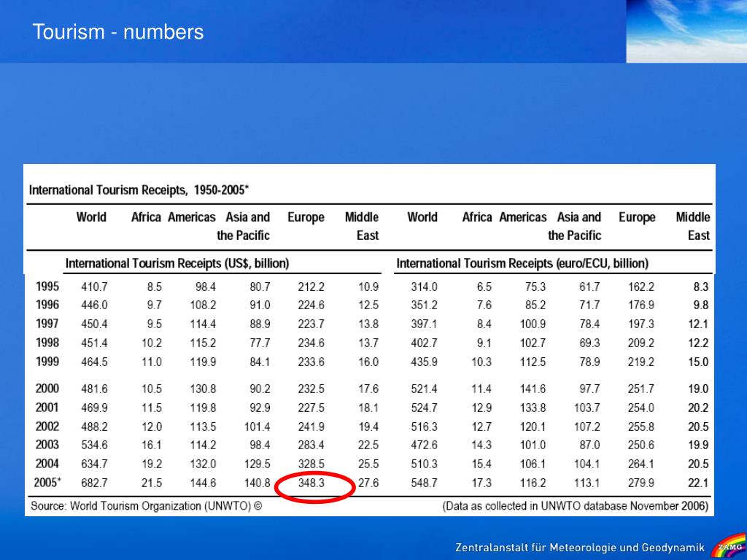The image size is (747, 560).
Task: Click the 1995 Africa euro value 6.5
Action: pyautogui.click(x=484, y=287)
